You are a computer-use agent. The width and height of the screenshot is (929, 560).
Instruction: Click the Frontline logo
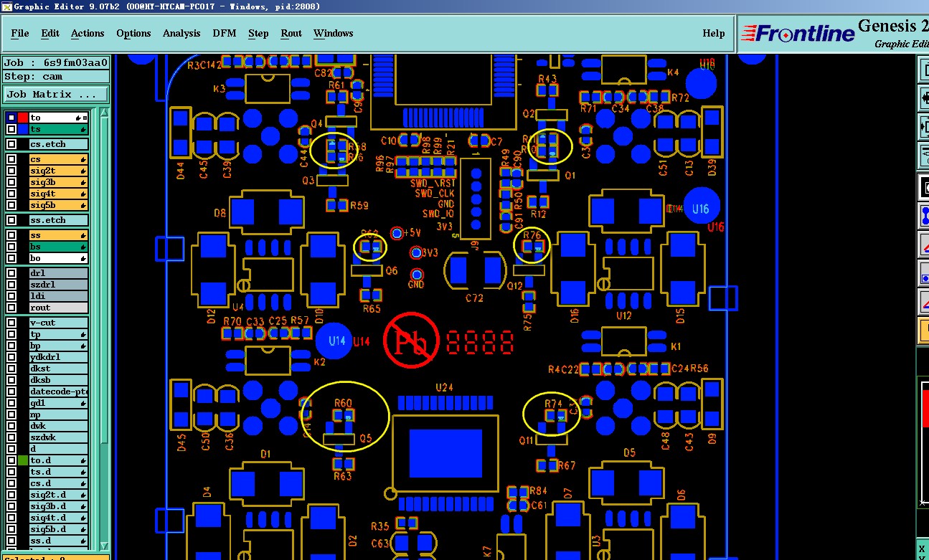pyautogui.click(x=798, y=33)
